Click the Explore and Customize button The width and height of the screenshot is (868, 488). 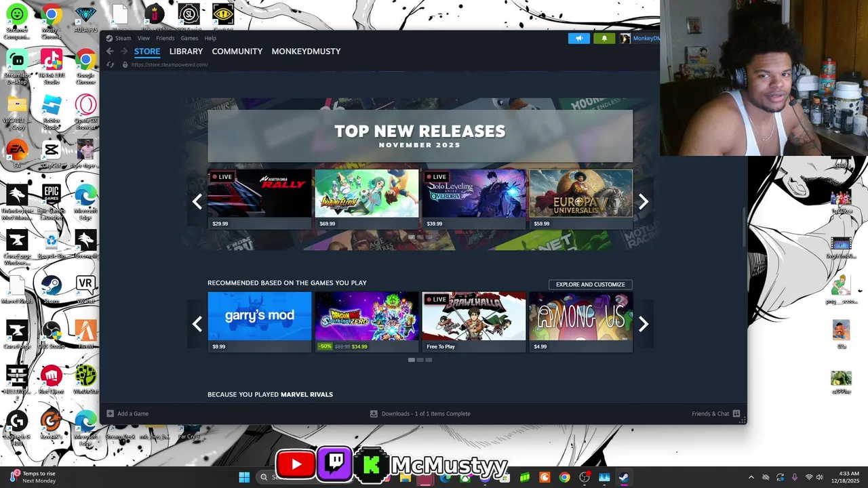tap(591, 285)
